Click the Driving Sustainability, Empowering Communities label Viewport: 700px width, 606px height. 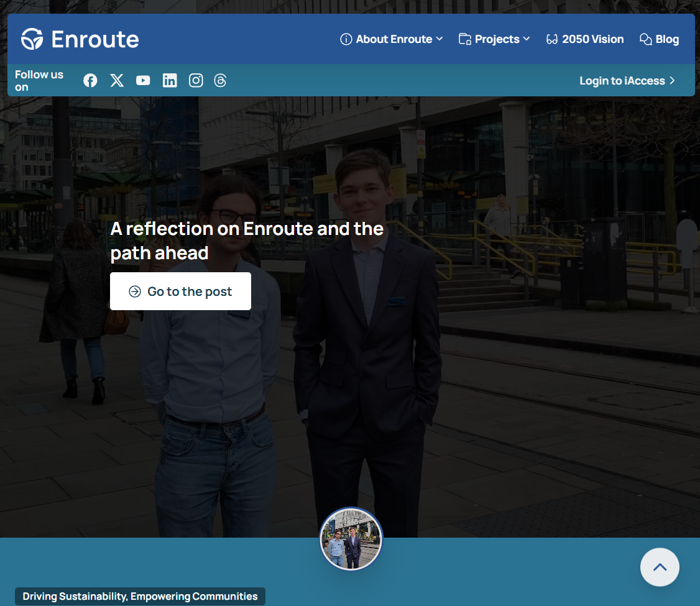pos(140,596)
